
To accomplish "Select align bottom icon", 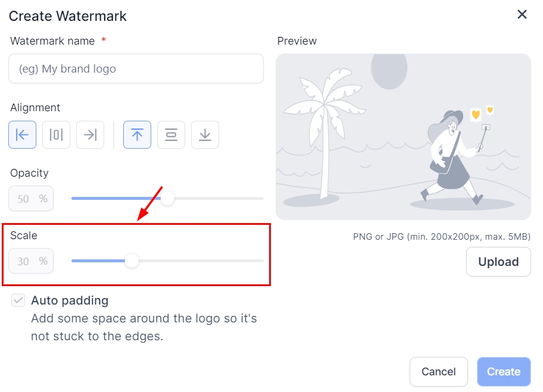I will point(205,134).
